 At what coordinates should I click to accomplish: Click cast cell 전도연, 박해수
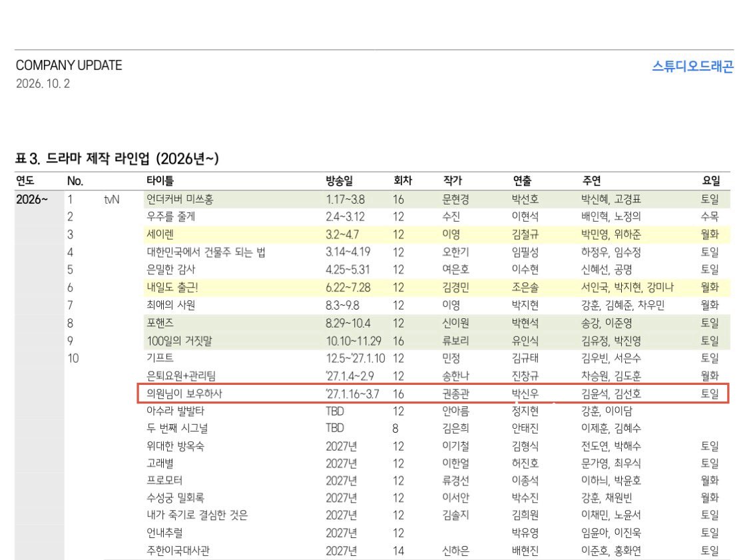[611, 446]
